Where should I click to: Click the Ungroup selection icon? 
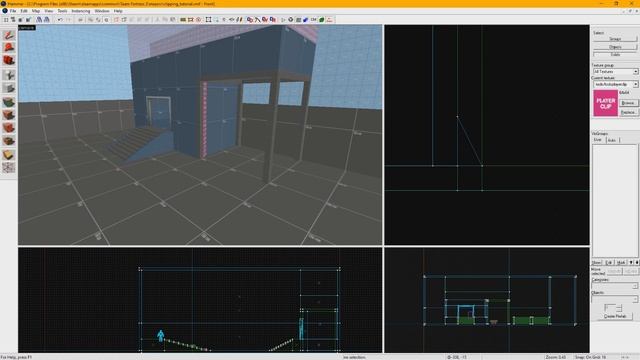(x=98, y=20)
